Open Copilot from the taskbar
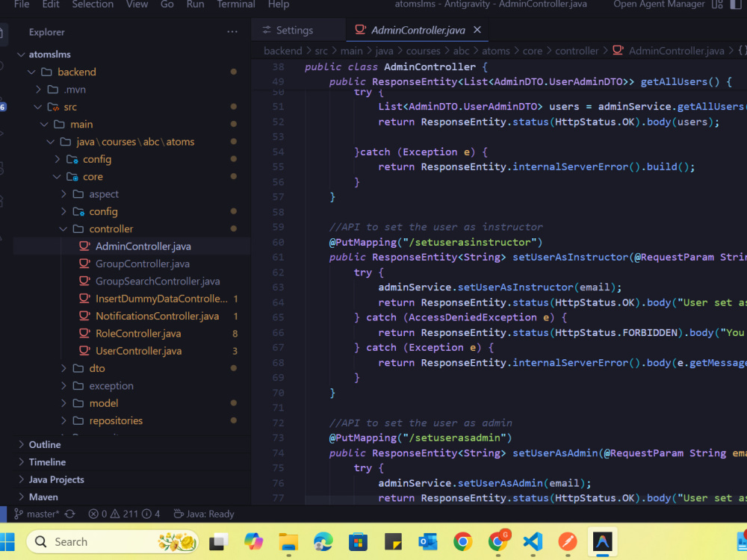 pyautogui.click(x=253, y=542)
